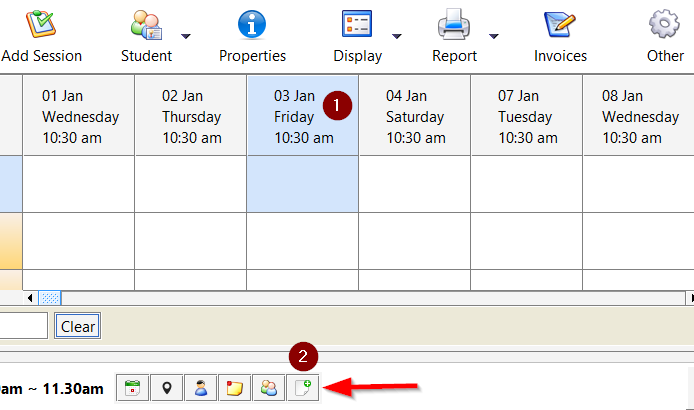Click the horizontal scrollbar left arrow

[x=31, y=298]
